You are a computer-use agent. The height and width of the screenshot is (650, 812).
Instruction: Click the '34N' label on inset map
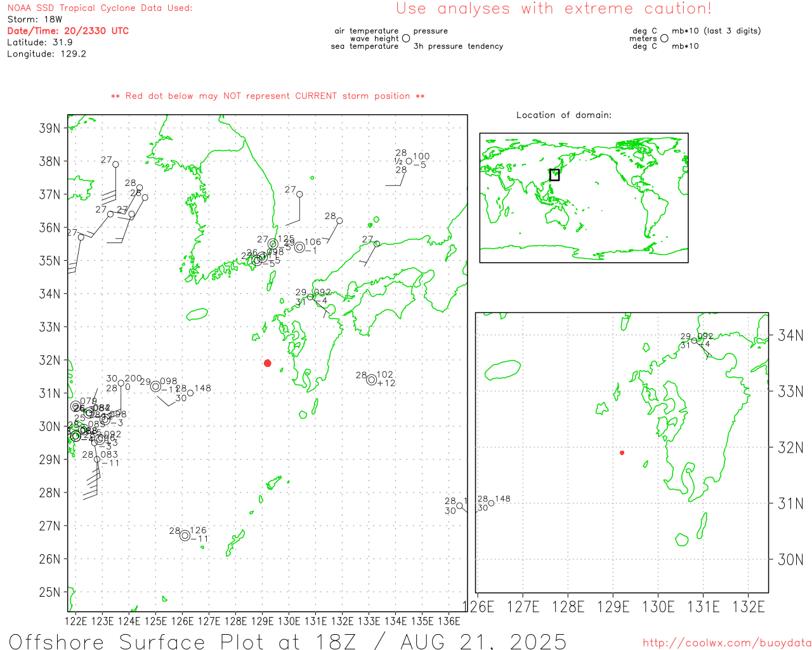point(790,335)
